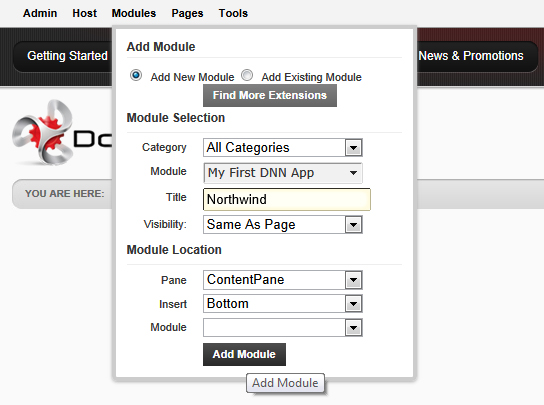This screenshot has width=544, height=405.
Task: Open the Tools menu
Action: (233, 13)
